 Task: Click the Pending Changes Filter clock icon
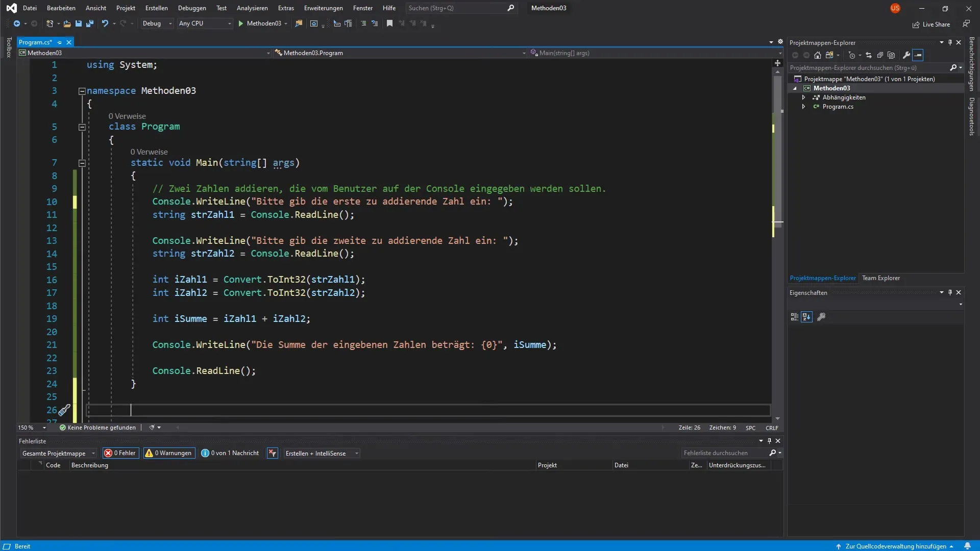click(851, 55)
